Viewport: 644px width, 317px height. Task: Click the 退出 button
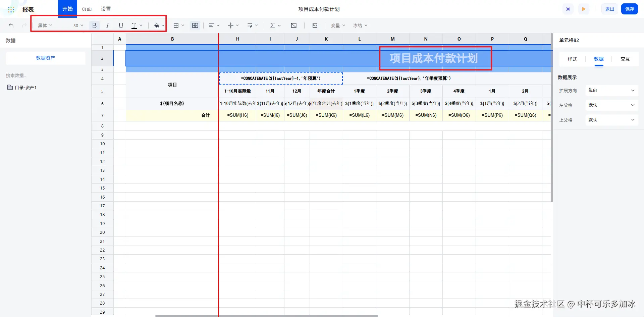click(x=610, y=9)
